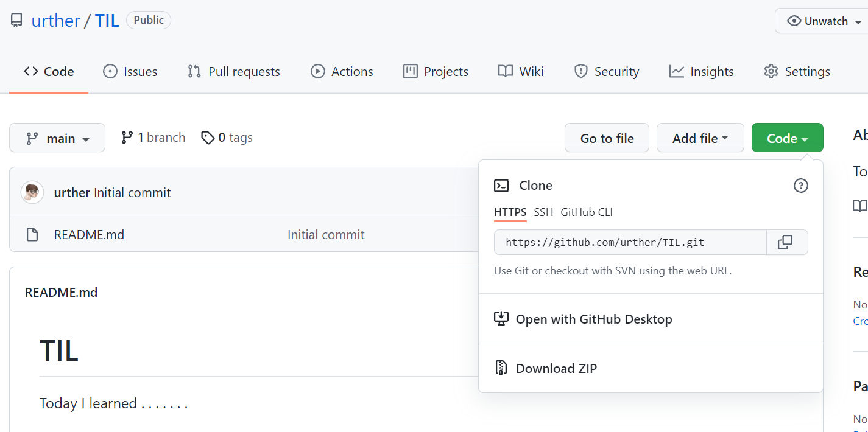Screen dimensions: 868x432
Task: Select the HTTPS clone tab
Action: pos(510,212)
